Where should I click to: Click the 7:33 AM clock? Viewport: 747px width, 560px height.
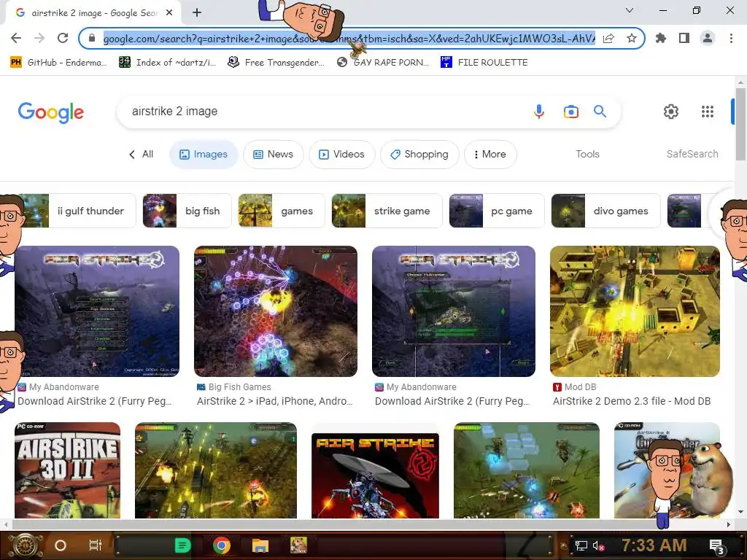[x=654, y=545]
